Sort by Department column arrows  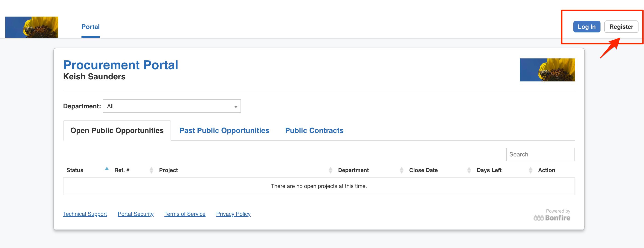(401, 170)
